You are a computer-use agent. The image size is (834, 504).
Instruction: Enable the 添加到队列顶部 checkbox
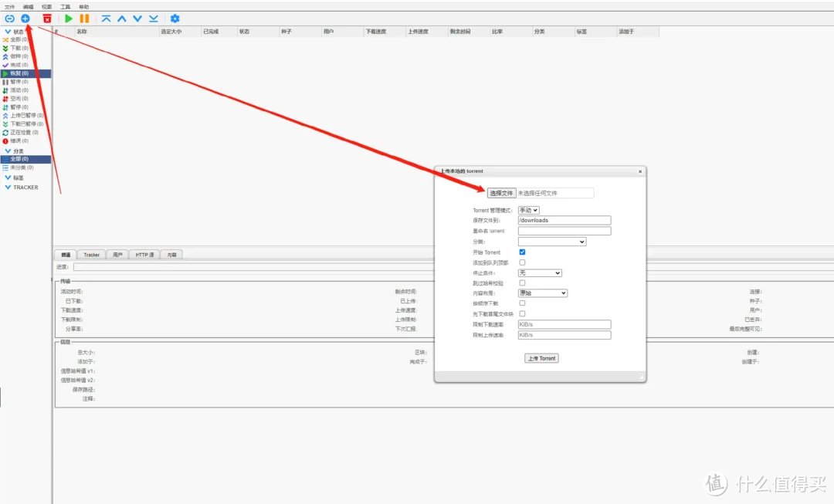pos(523,262)
